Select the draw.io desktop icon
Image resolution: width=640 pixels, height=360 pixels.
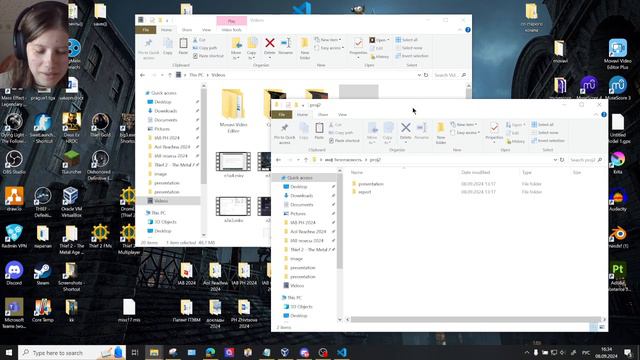coord(14,199)
